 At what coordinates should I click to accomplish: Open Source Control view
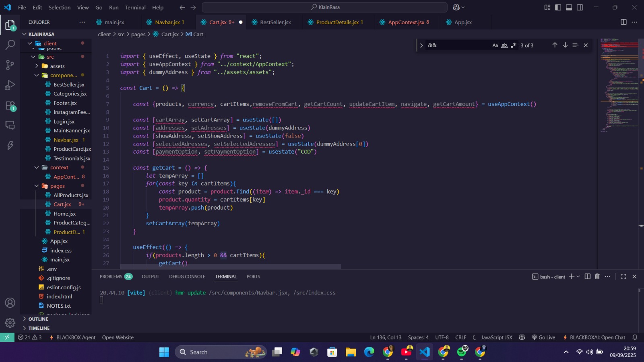click(x=10, y=65)
